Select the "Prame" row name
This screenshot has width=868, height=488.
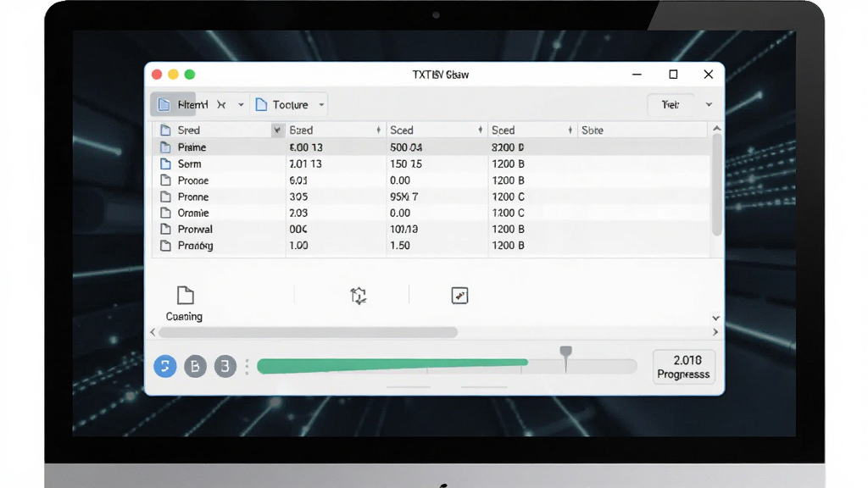tap(192, 147)
